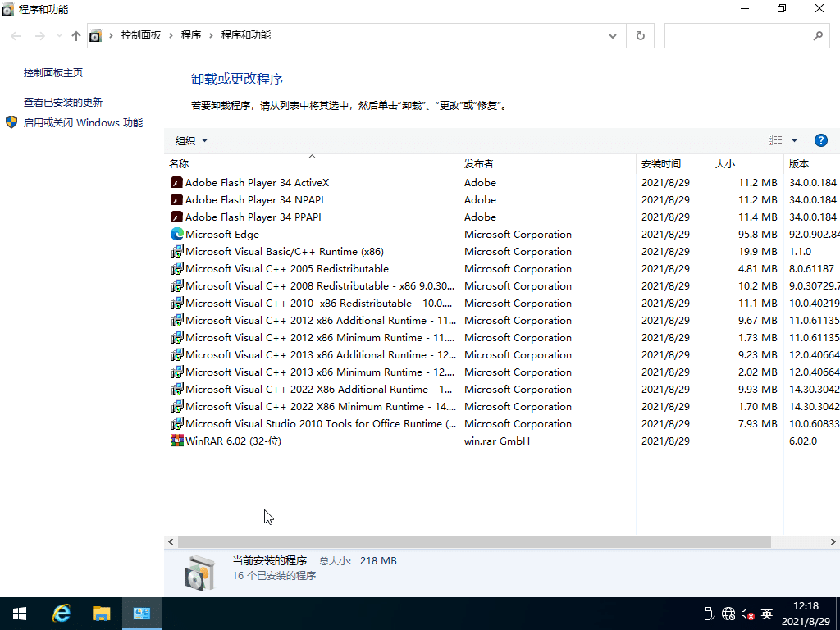840x630 pixels.
Task: Open Internet Explorer from the taskbar
Action: [x=61, y=613]
